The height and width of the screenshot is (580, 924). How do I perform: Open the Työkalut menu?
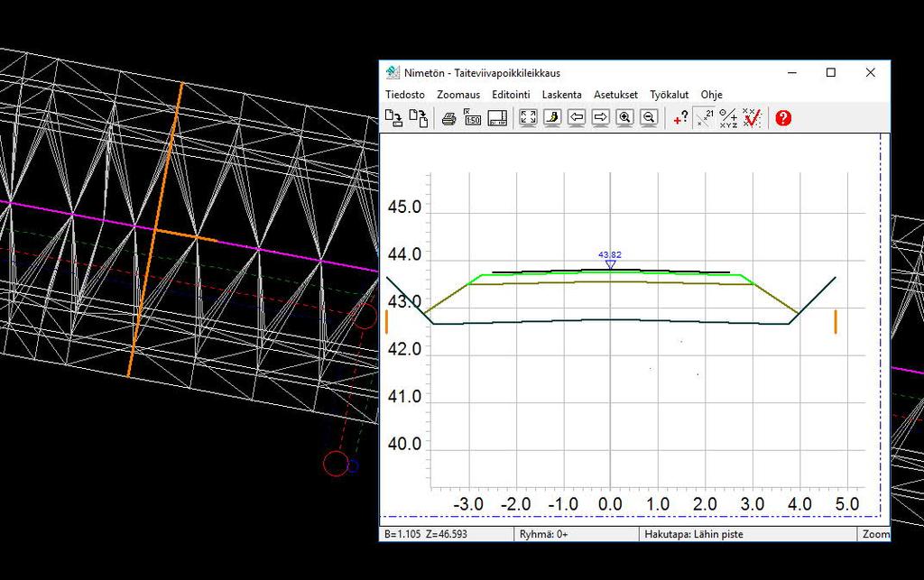669,94
